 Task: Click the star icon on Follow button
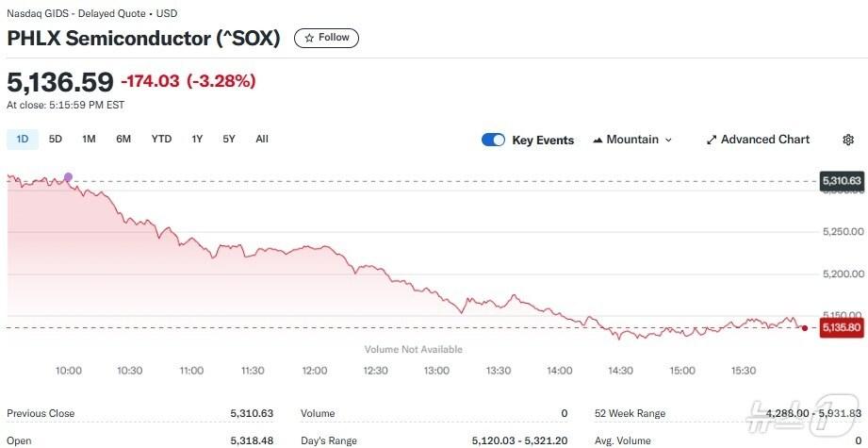point(309,39)
